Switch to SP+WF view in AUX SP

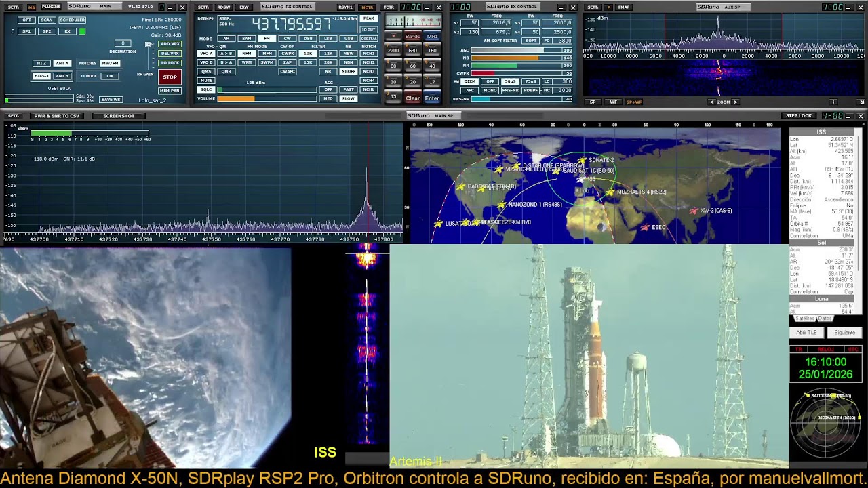tap(633, 102)
